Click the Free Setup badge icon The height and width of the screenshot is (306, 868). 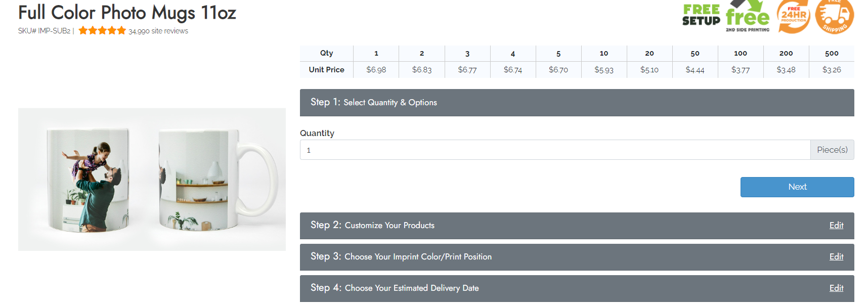pyautogui.click(x=701, y=15)
